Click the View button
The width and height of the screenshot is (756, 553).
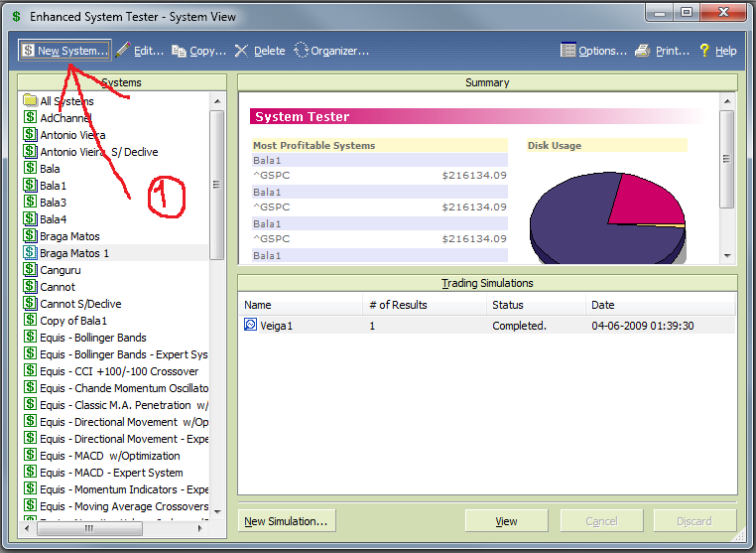click(506, 521)
